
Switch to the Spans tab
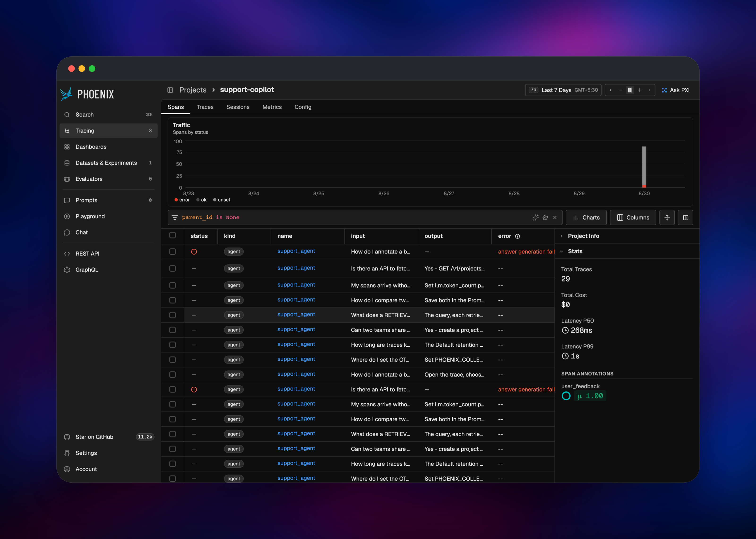[176, 107]
